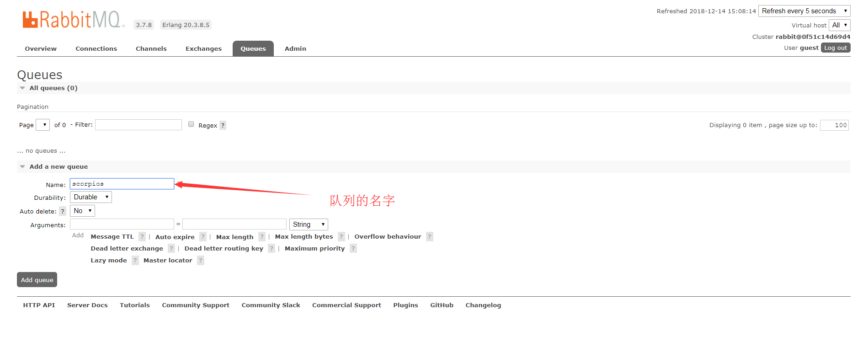This screenshot has height=347, width=868.
Task: Click the Erlang 20.3.8.5 label
Action: (x=186, y=25)
